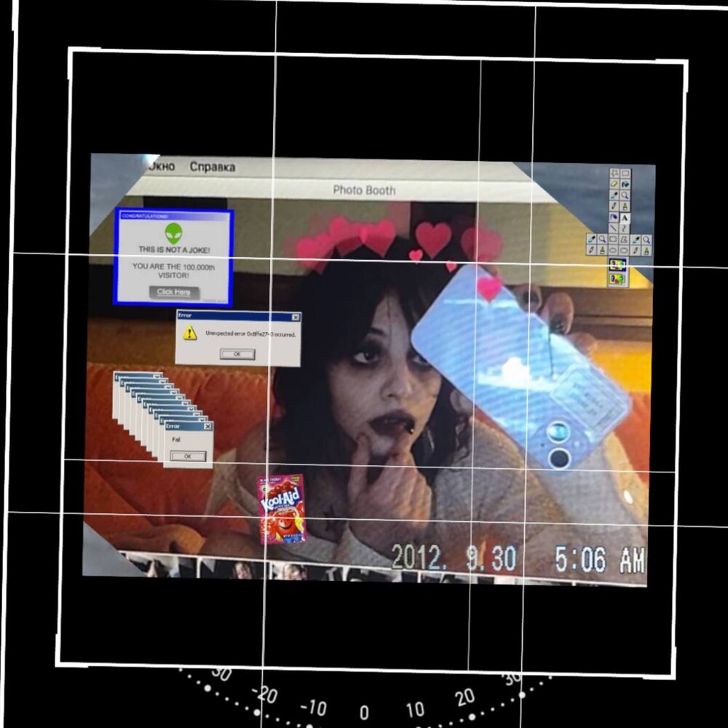
Task: Confirm OK on the Unexpected error dialog
Action: pyautogui.click(x=237, y=355)
